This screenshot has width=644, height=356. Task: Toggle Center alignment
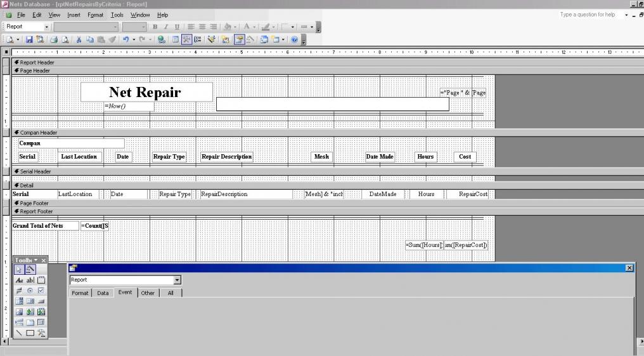pos(202,27)
